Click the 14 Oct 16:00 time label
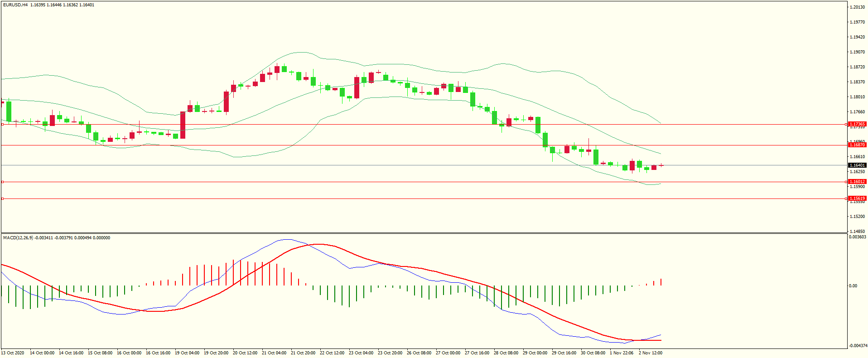 (x=71, y=353)
